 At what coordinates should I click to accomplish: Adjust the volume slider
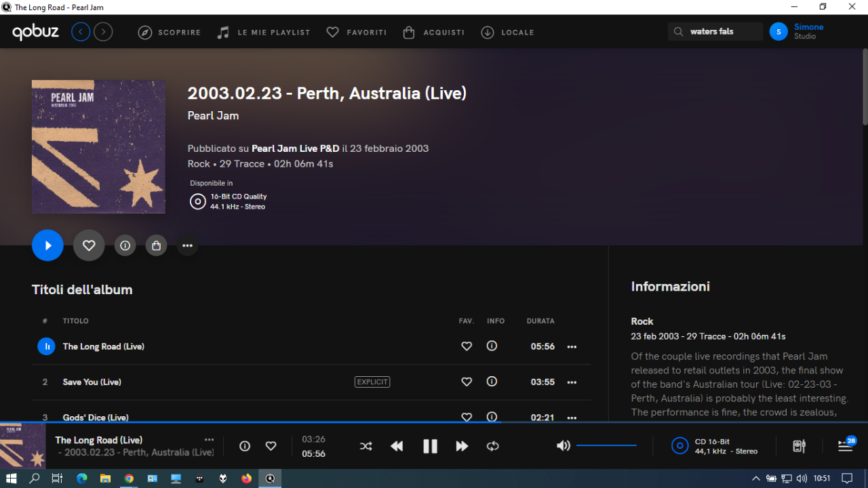(606, 445)
